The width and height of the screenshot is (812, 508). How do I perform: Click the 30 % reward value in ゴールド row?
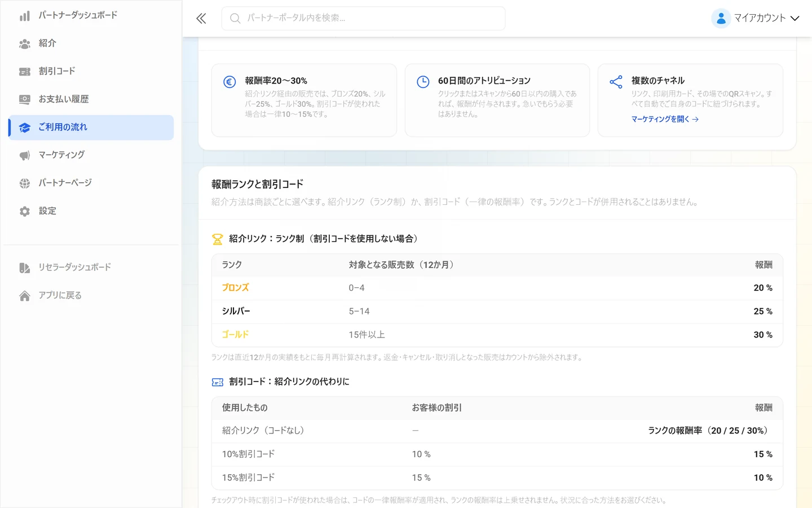[x=763, y=335]
